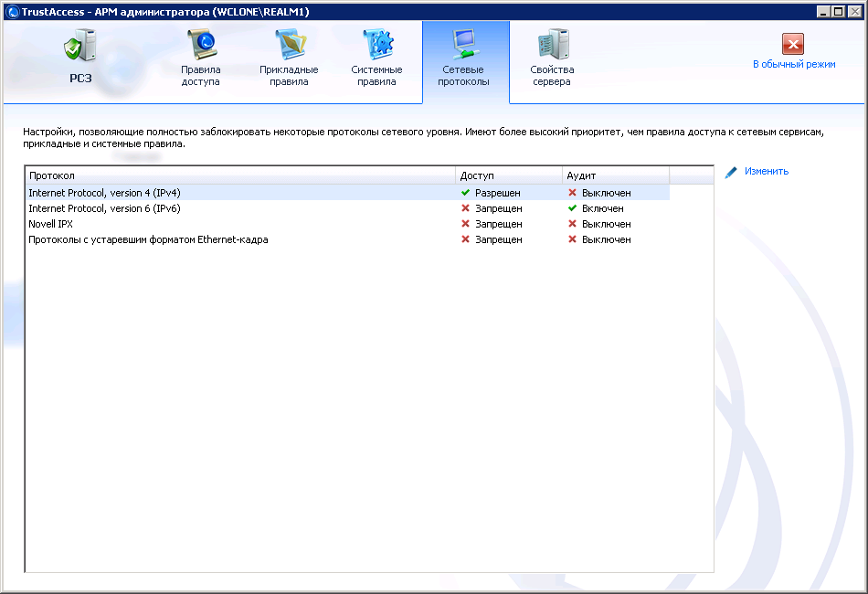Click IPv4 Разрешен access status
The width and height of the screenshot is (868, 594).
pyautogui.click(x=498, y=193)
